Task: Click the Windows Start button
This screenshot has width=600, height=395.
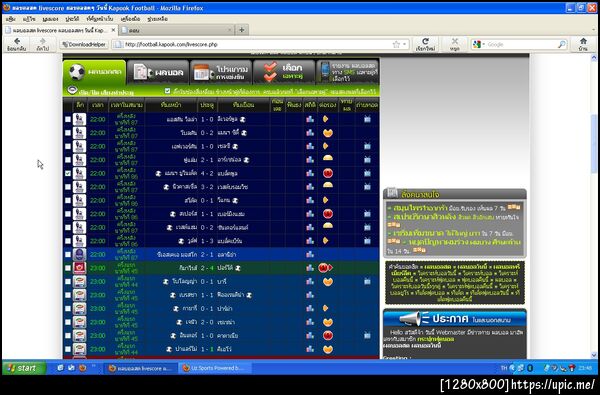Action: pyautogui.click(x=24, y=368)
